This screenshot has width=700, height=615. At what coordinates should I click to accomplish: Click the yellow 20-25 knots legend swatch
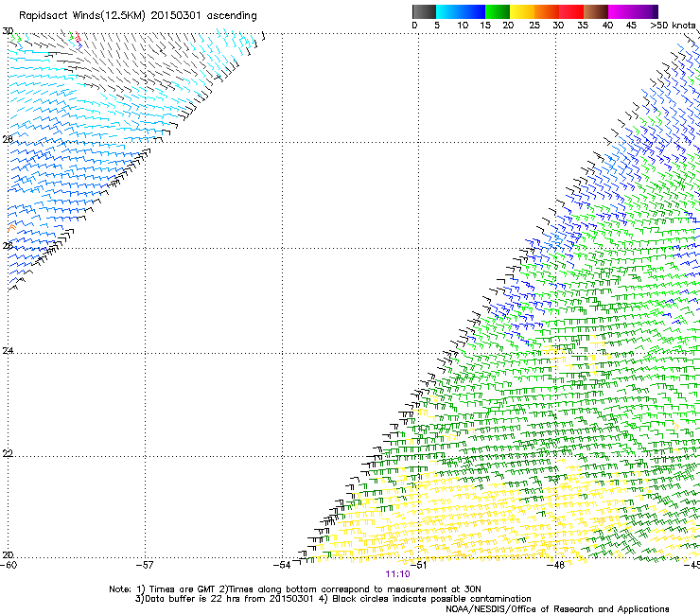(522, 11)
